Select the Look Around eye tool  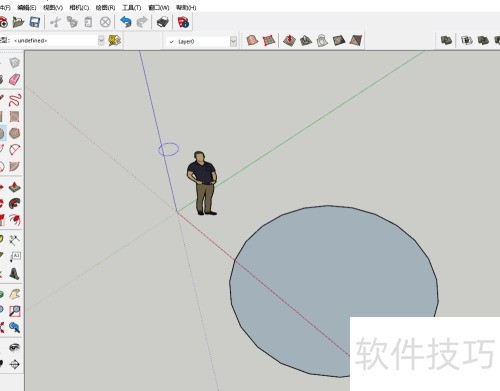pyautogui.click(x=14, y=347)
